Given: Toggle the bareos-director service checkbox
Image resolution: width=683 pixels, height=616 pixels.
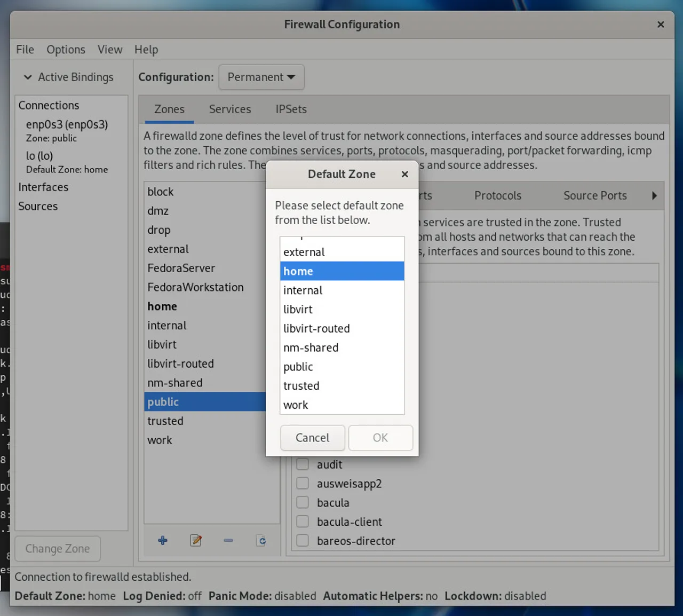Looking at the screenshot, I should [x=303, y=541].
